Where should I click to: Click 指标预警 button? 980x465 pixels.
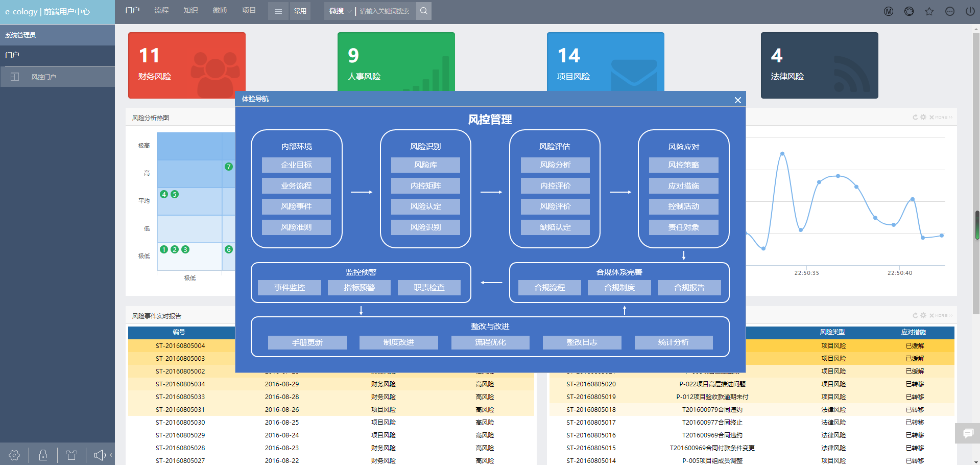pos(360,288)
